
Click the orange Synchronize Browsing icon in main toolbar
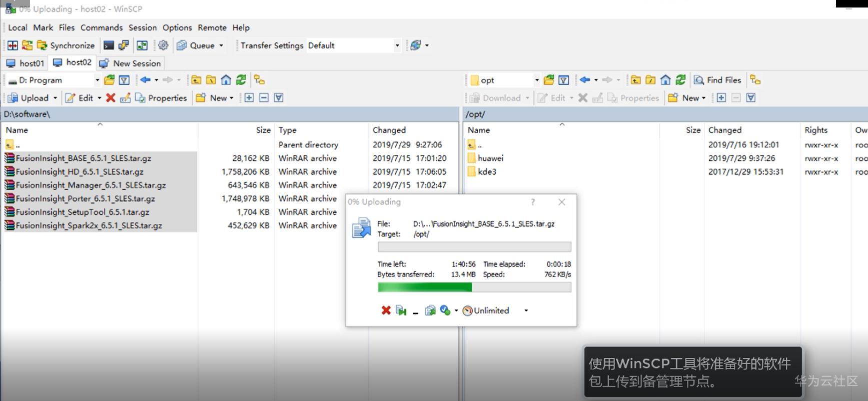point(28,45)
